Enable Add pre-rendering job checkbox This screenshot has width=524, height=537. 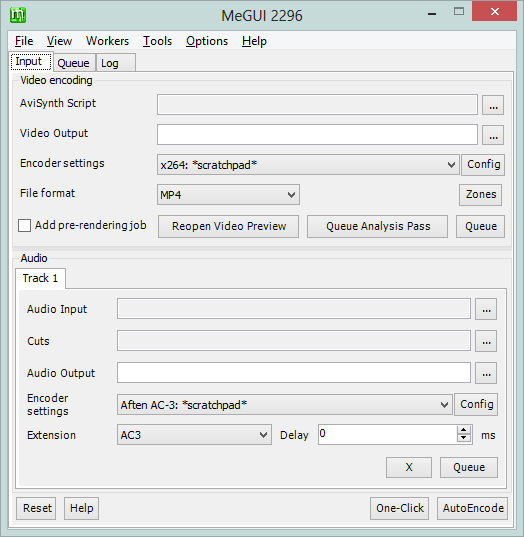pyautogui.click(x=24, y=226)
